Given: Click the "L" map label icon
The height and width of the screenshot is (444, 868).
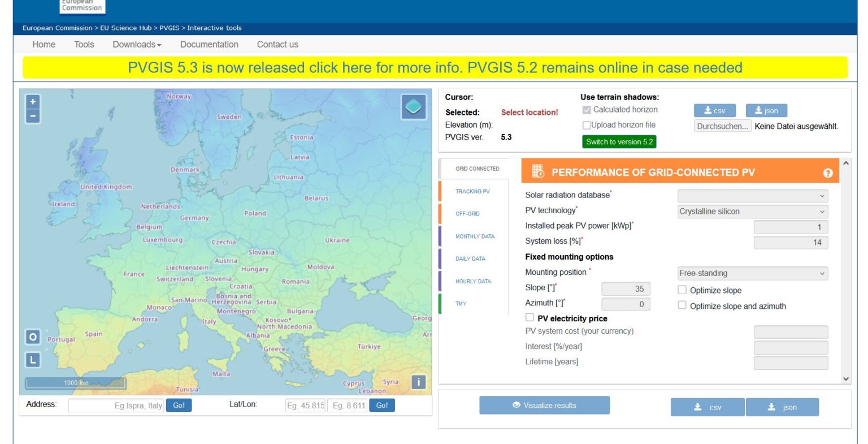Looking at the screenshot, I should tap(32, 359).
